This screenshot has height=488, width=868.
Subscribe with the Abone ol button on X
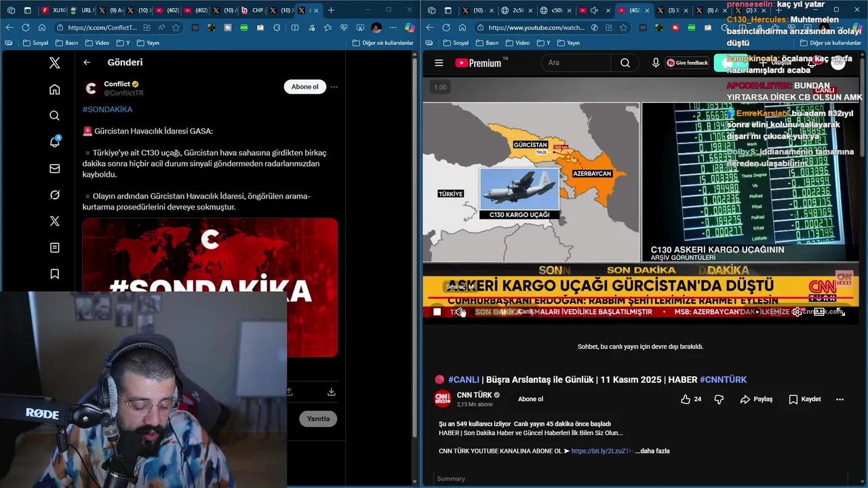click(304, 87)
